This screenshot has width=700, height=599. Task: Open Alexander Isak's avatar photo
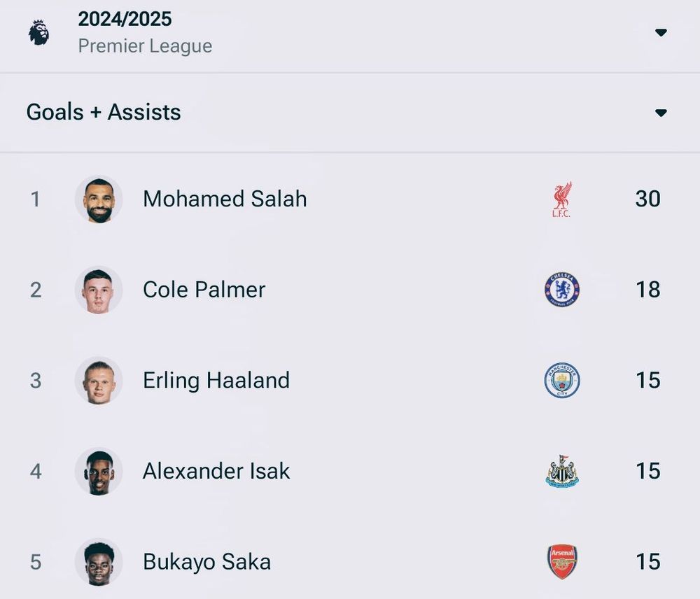(99, 472)
